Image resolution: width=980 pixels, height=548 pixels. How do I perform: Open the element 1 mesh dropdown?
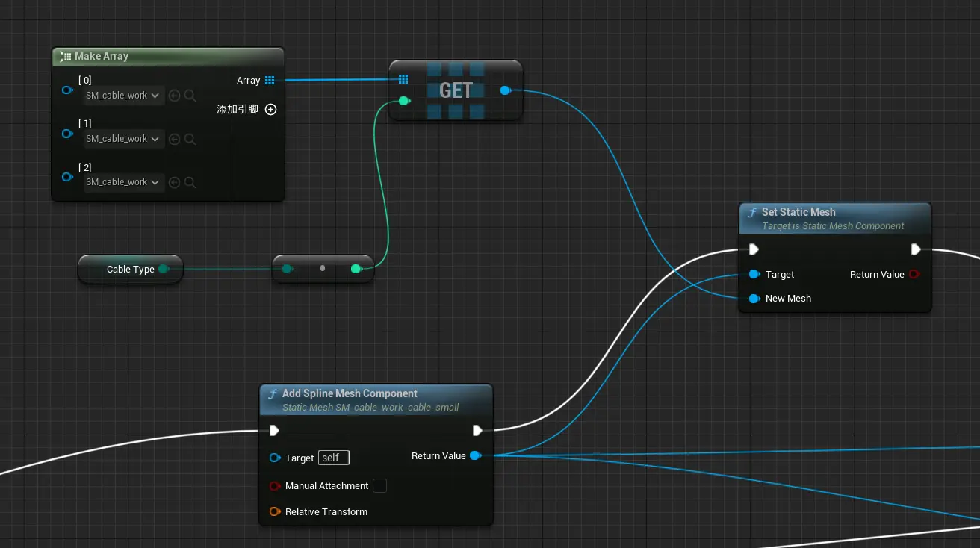(123, 139)
